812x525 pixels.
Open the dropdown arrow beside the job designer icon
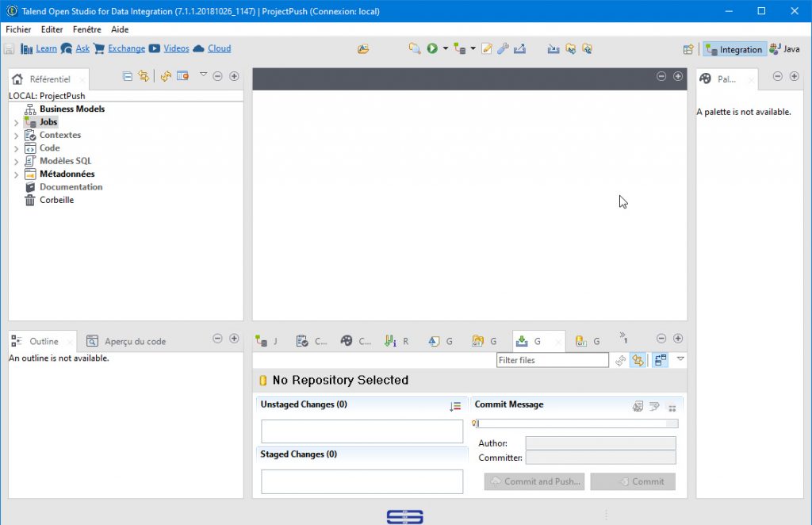(x=473, y=48)
